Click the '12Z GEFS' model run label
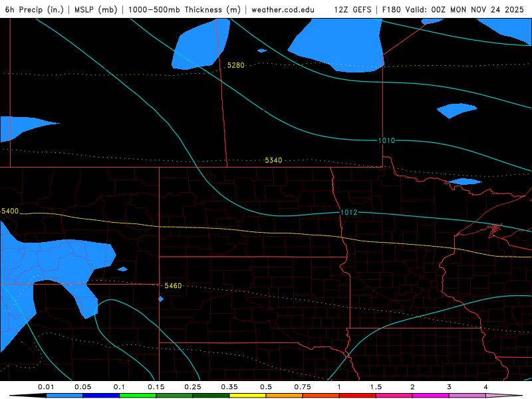The height and width of the screenshot is (399, 532). (352, 9)
